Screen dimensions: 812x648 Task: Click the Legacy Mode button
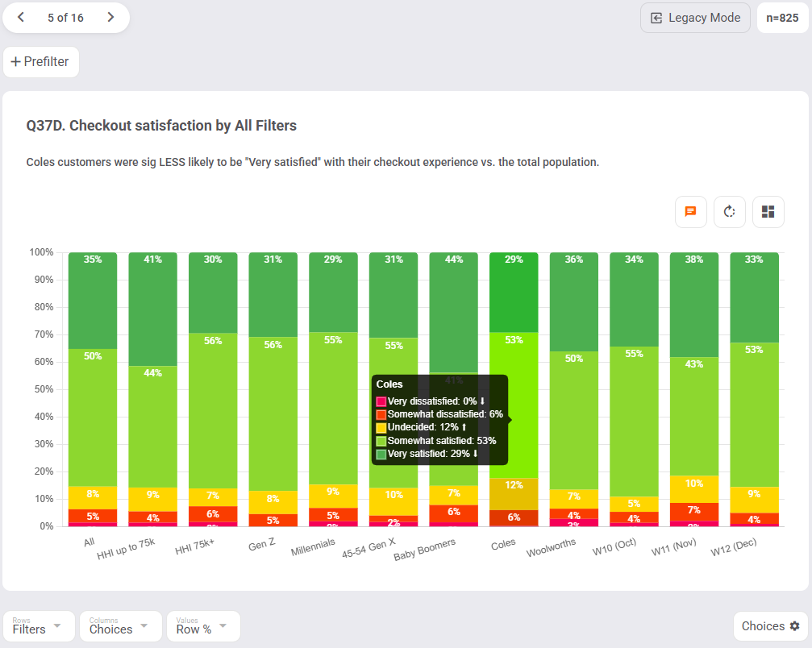[695, 18]
